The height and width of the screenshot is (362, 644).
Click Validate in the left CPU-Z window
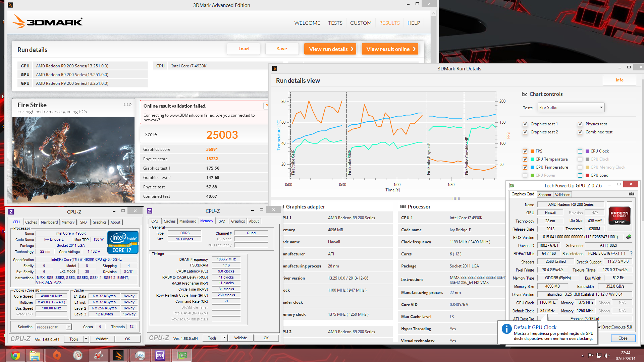tap(102, 339)
